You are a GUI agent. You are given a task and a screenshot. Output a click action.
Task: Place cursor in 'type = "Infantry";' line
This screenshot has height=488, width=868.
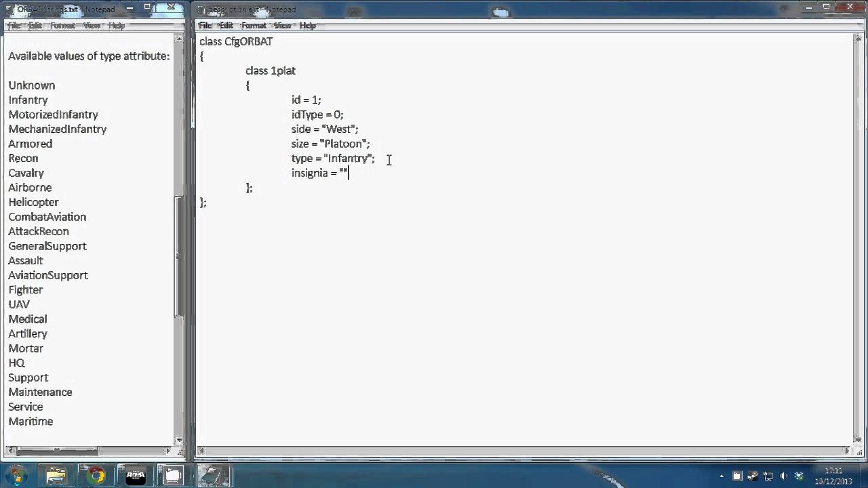(x=333, y=158)
